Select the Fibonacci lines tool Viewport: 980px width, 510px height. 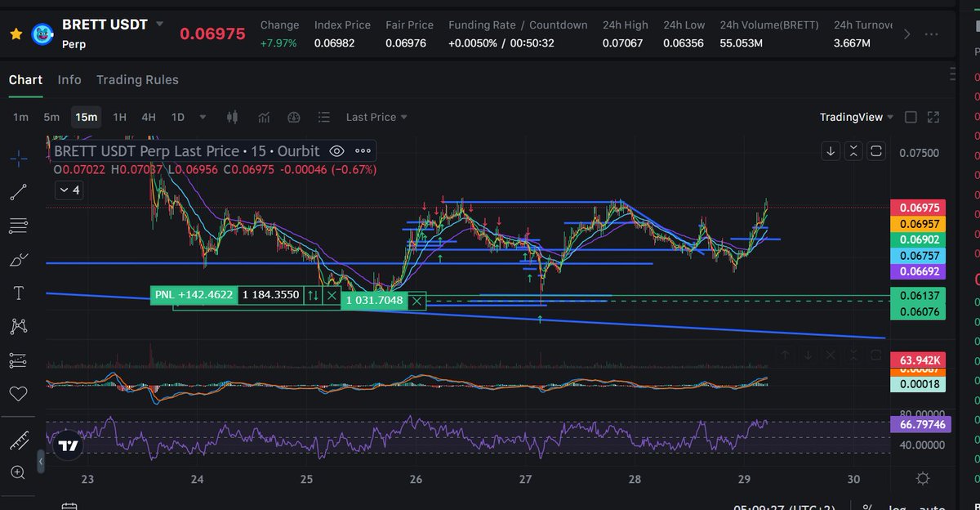click(20, 226)
